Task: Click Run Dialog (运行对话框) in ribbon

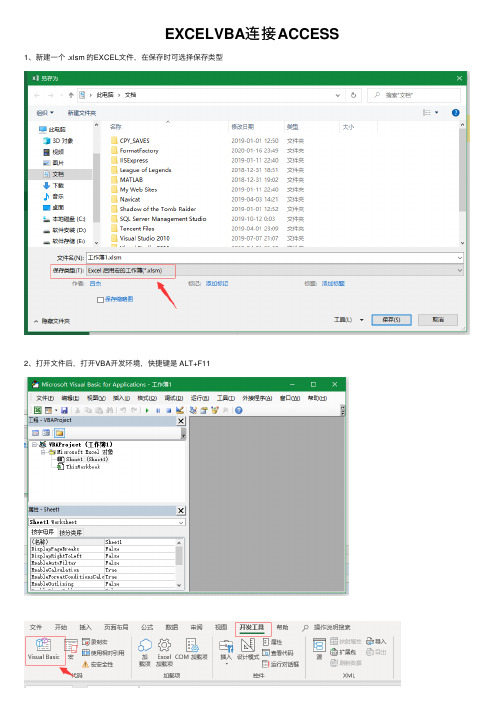Action: point(281,664)
